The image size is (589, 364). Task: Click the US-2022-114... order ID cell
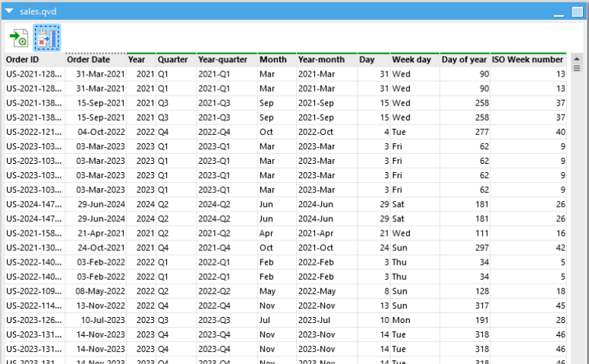pyautogui.click(x=35, y=306)
